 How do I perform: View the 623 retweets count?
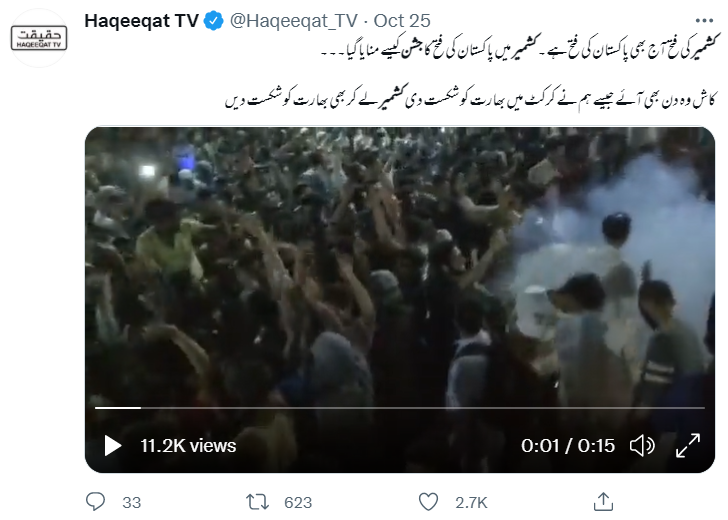click(298, 502)
